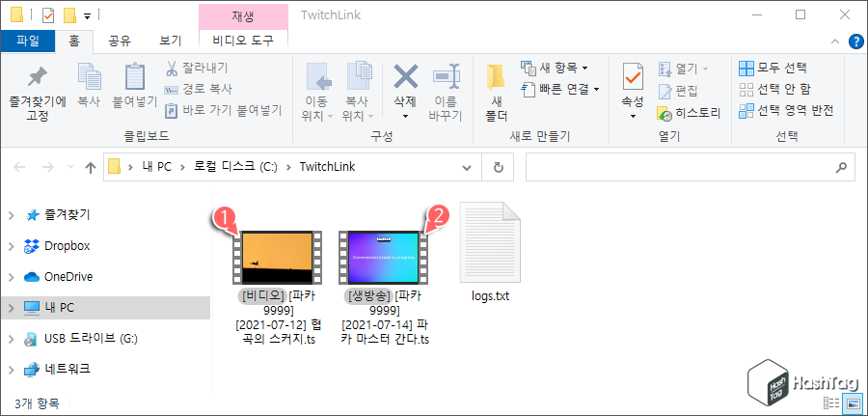
Task: Open the 삭제 (Delete) dropdown arrow
Action: tap(405, 117)
